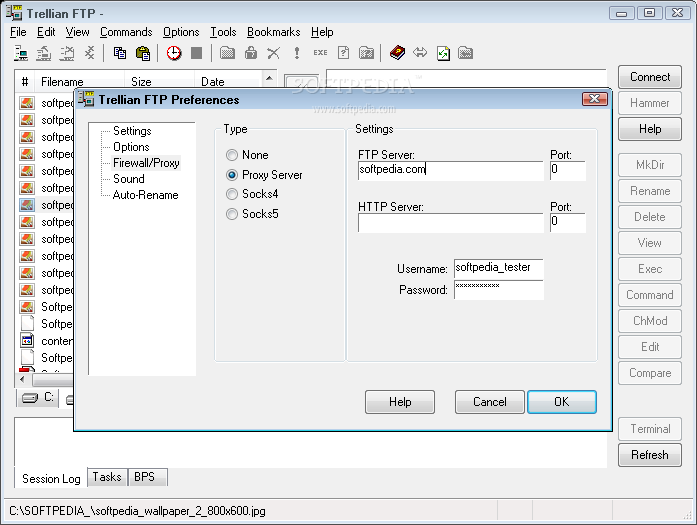The width and height of the screenshot is (697, 525).
Task: Click the HTTP Server input field
Action: tap(450, 222)
